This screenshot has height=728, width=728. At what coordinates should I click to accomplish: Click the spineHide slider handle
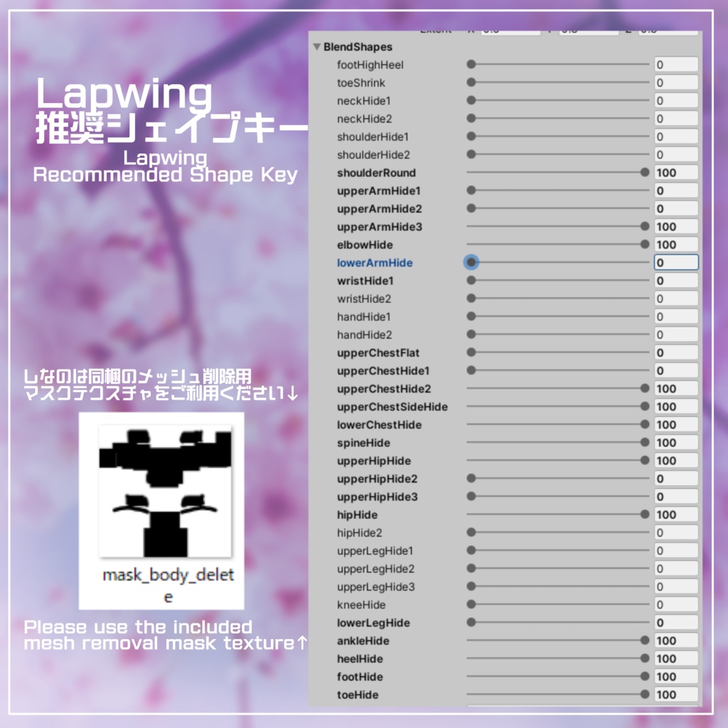tap(643, 443)
